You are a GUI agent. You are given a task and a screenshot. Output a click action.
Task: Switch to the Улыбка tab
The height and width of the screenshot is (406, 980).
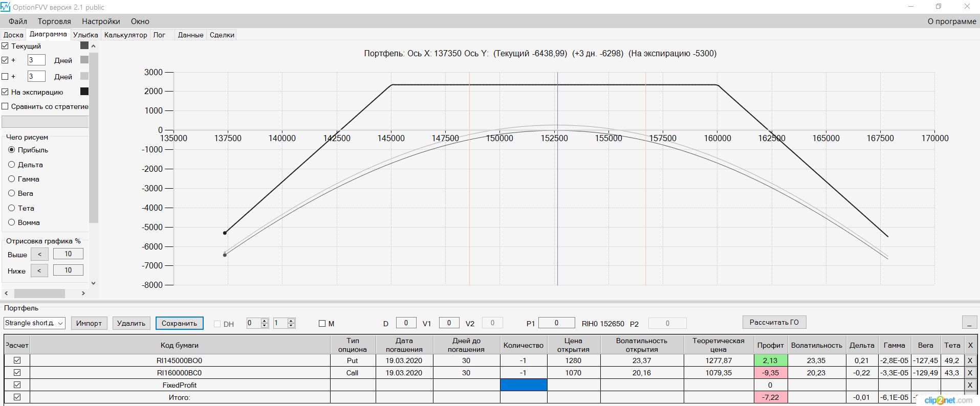(85, 35)
